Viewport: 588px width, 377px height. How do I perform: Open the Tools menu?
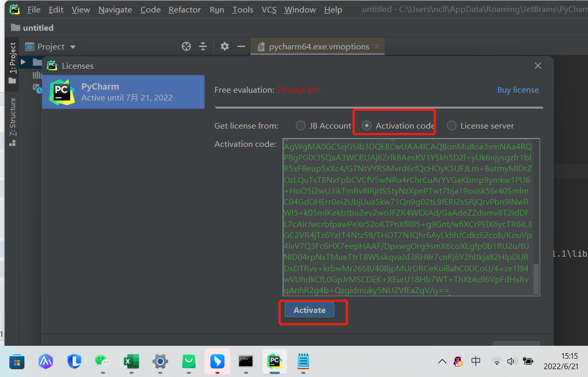point(242,10)
